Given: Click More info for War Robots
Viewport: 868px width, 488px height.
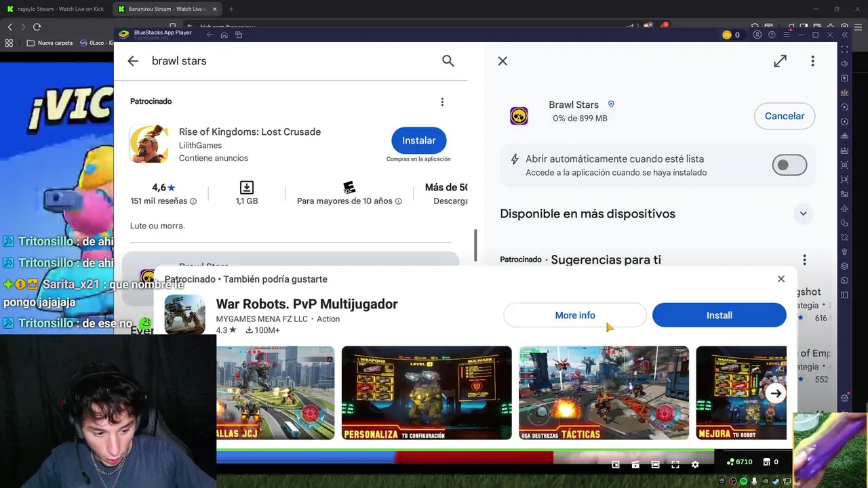Looking at the screenshot, I should [575, 315].
